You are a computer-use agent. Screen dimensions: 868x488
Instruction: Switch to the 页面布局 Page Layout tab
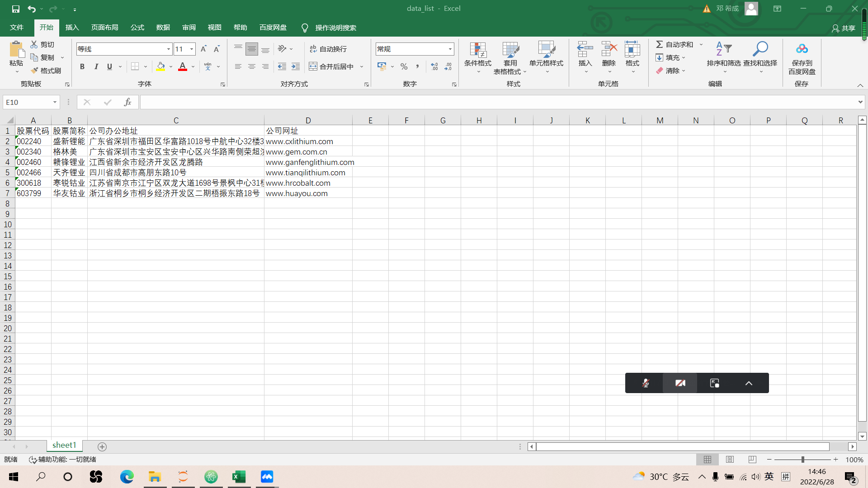point(104,28)
